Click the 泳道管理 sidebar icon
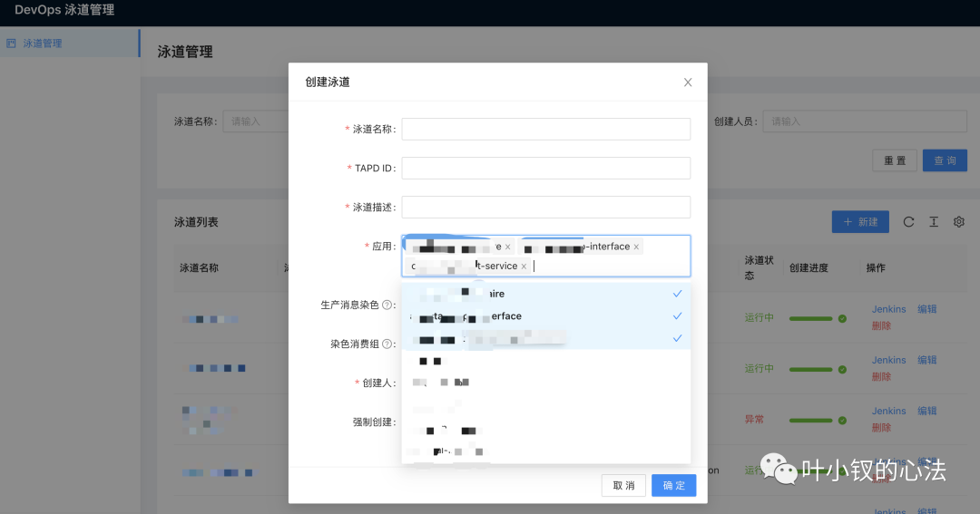This screenshot has width=980, height=514. pos(11,44)
